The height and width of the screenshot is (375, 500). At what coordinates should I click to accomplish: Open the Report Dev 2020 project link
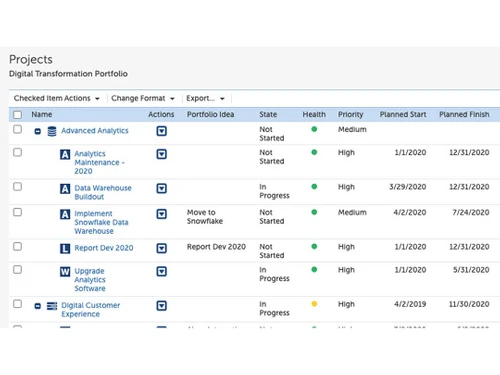[104, 248]
